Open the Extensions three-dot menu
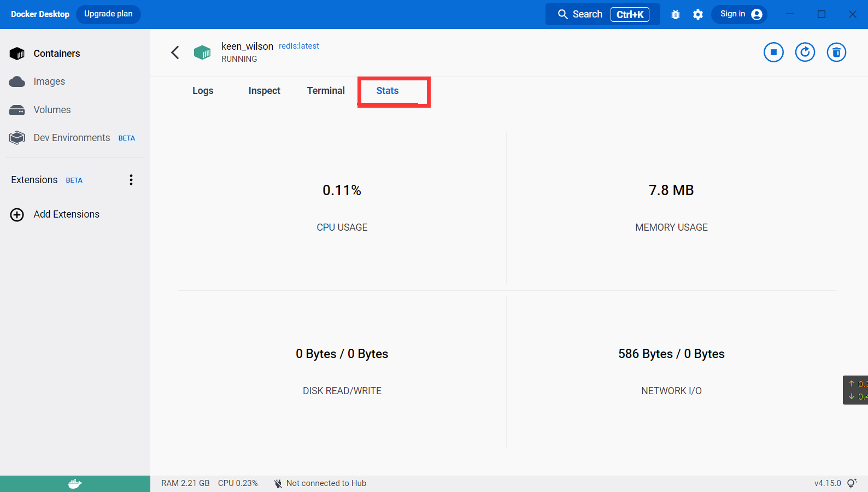This screenshot has width=868, height=492. point(131,180)
